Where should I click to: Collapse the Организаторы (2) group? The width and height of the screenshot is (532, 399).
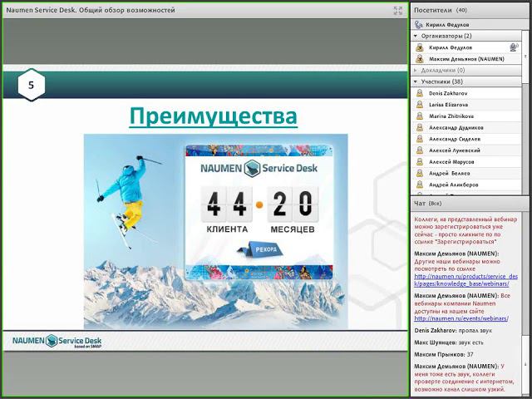[416, 36]
